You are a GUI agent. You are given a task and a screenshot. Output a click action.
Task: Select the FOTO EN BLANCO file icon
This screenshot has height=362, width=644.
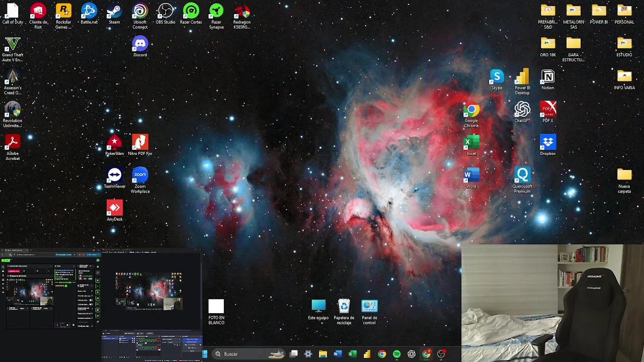click(x=216, y=312)
